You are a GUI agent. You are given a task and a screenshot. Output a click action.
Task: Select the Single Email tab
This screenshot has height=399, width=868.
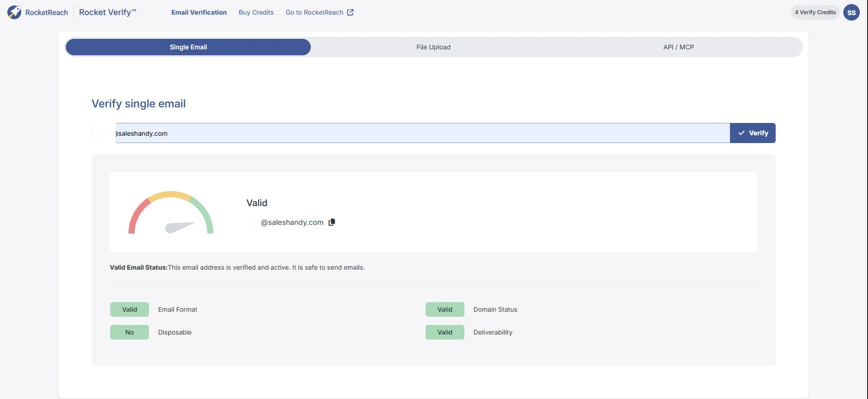point(188,47)
